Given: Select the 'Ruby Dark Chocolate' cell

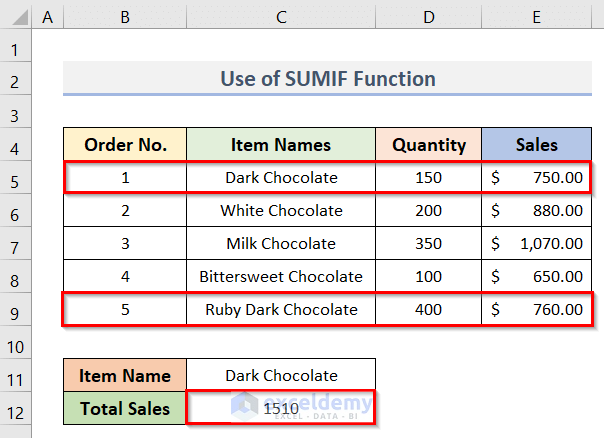Looking at the screenshot, I should pyautogui.click(x=281, y=310).
